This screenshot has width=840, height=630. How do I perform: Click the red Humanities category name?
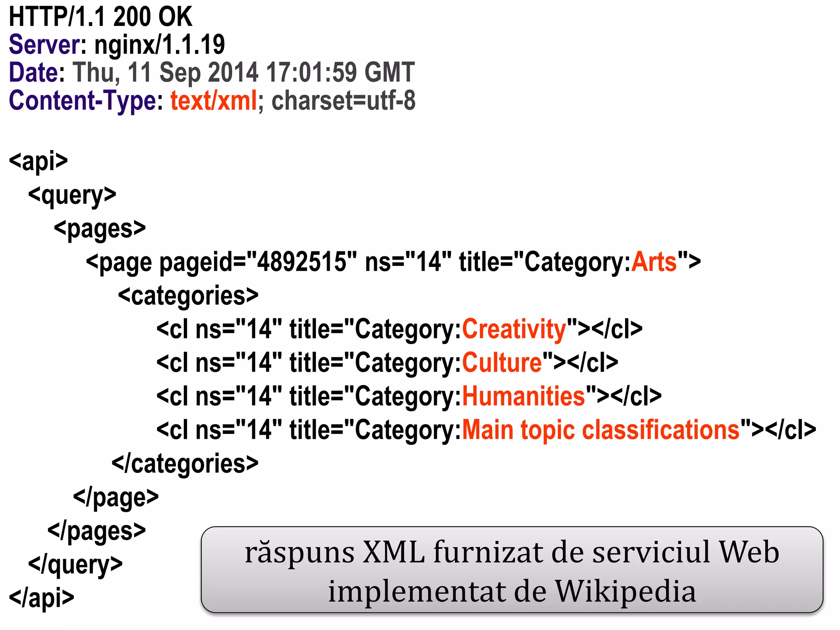523,397
